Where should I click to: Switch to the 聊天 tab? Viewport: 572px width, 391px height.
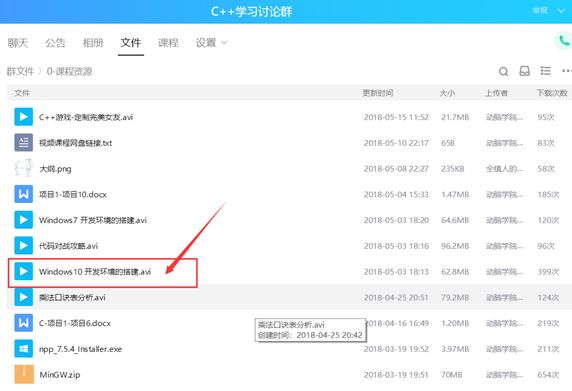pos(18,43)
